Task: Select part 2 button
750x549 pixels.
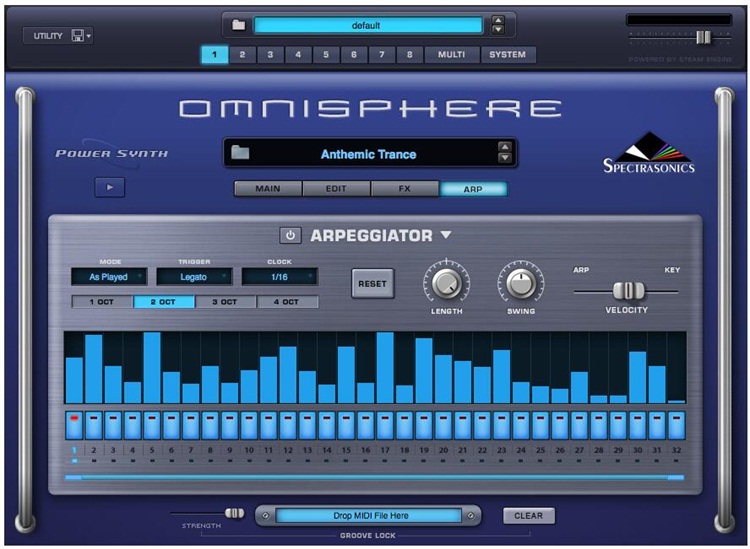Action: click(242, 55)
